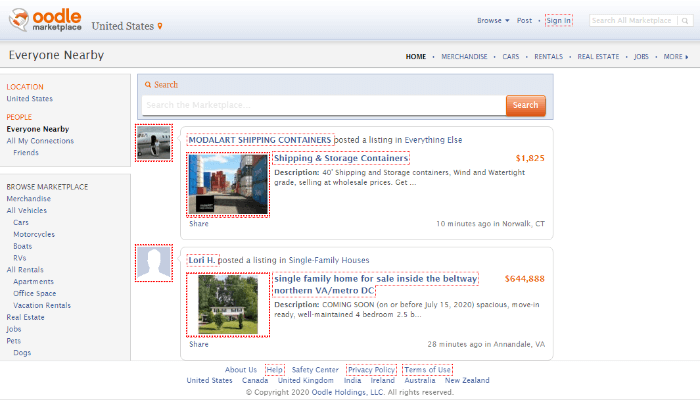
Task: Click the Oodle Marketplace logo
Action: click(45, 21)
